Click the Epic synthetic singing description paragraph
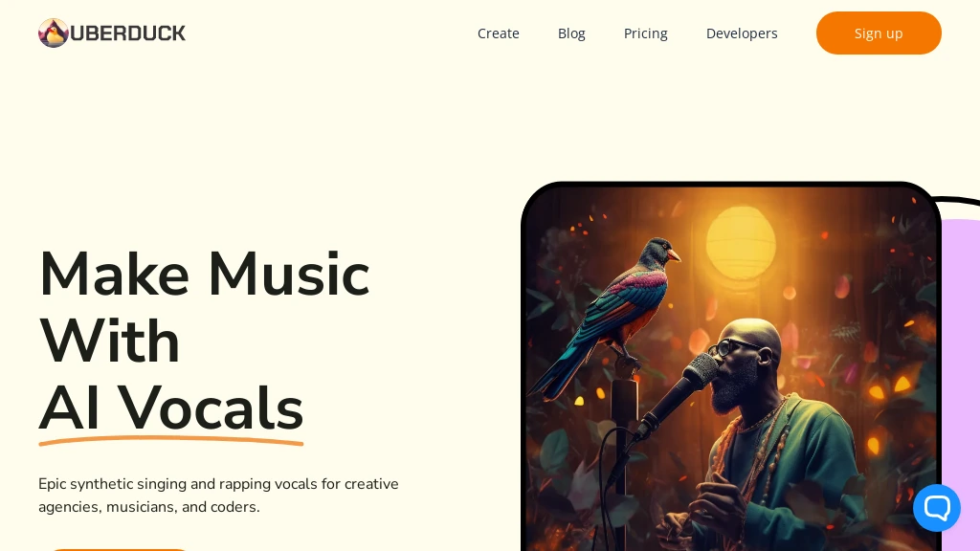The image size is (980, 551). 218,496
